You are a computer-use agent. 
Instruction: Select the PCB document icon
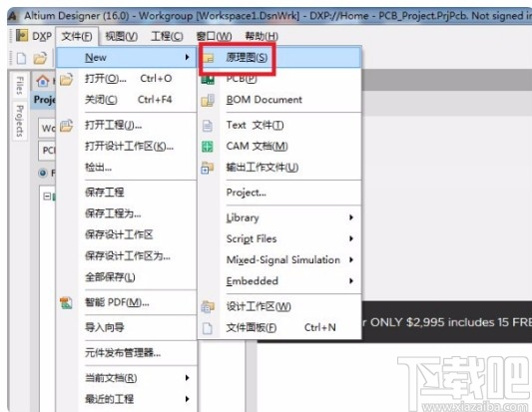click(208, 79)
